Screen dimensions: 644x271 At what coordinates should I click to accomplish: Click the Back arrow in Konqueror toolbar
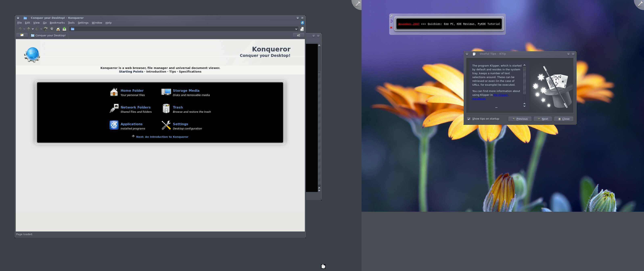pyautogui.click(x=20, y=29)
